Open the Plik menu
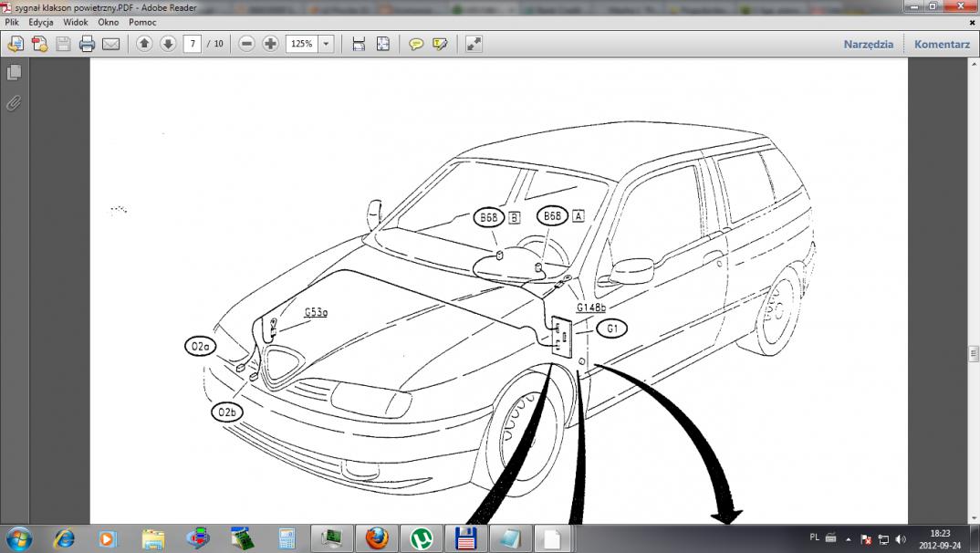 click(13, 22)
